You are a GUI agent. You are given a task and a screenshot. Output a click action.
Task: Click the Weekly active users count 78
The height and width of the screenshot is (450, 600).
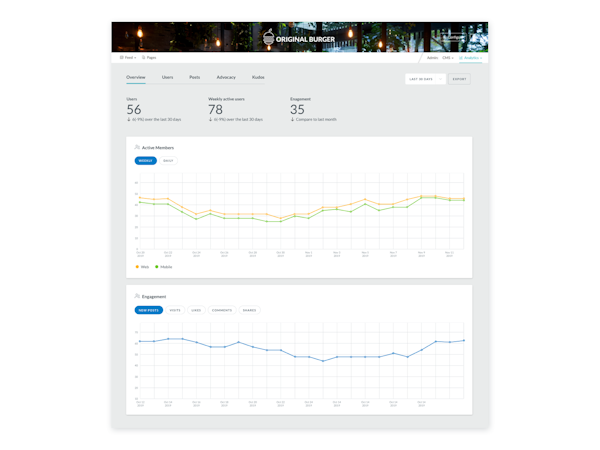point(215,109)
